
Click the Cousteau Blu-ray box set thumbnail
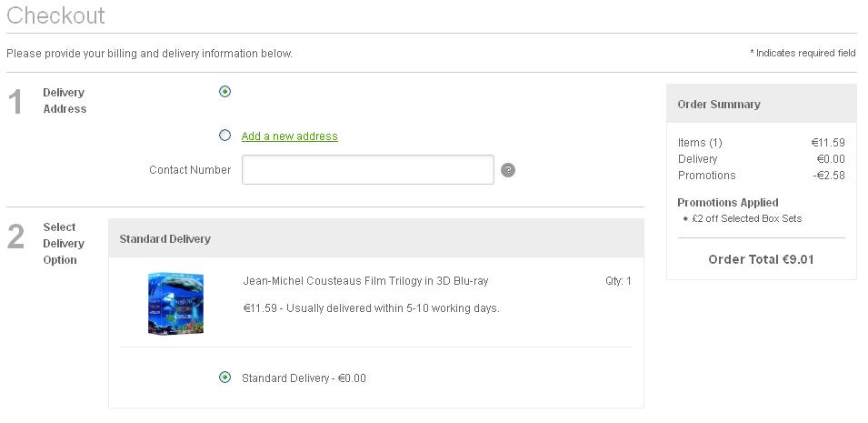coord(175,303)
